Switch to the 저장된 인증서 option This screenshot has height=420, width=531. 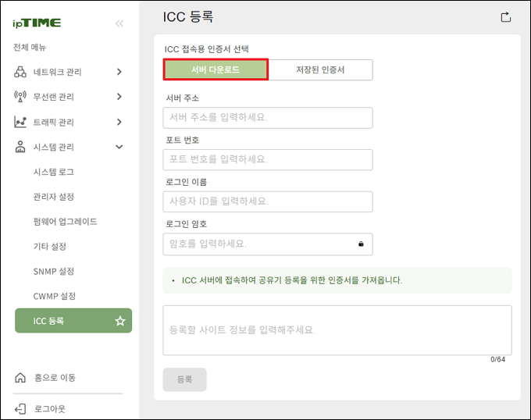point(320,69)
